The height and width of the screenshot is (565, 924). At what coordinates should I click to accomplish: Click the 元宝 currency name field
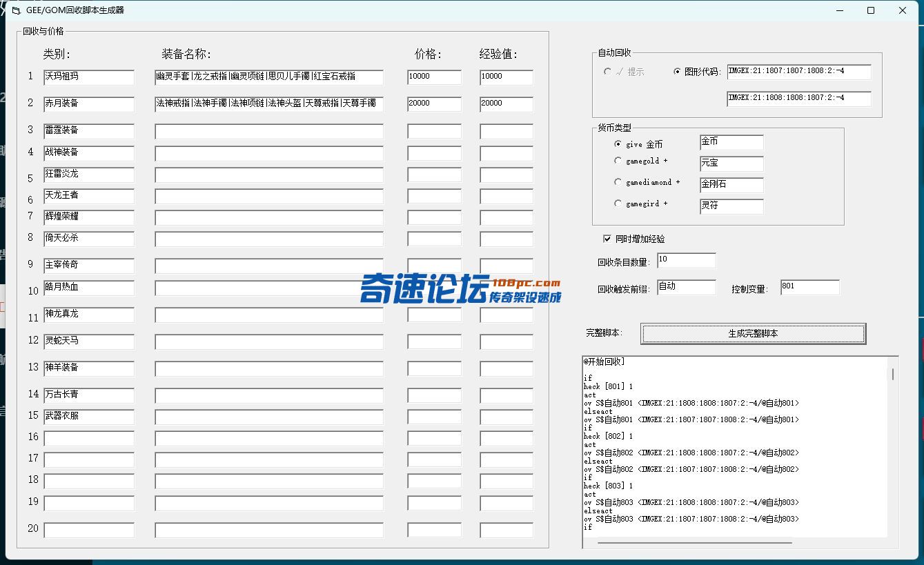click(x=731, y=164)
